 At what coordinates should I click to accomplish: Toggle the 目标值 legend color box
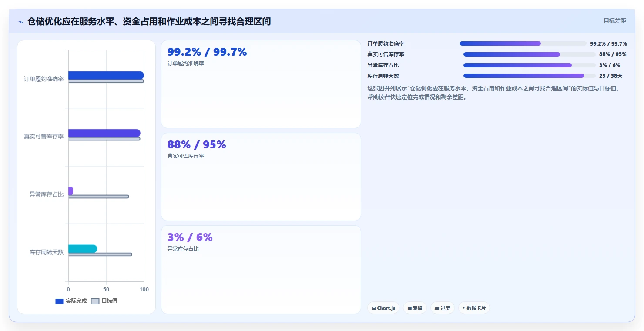coord(95,301)
